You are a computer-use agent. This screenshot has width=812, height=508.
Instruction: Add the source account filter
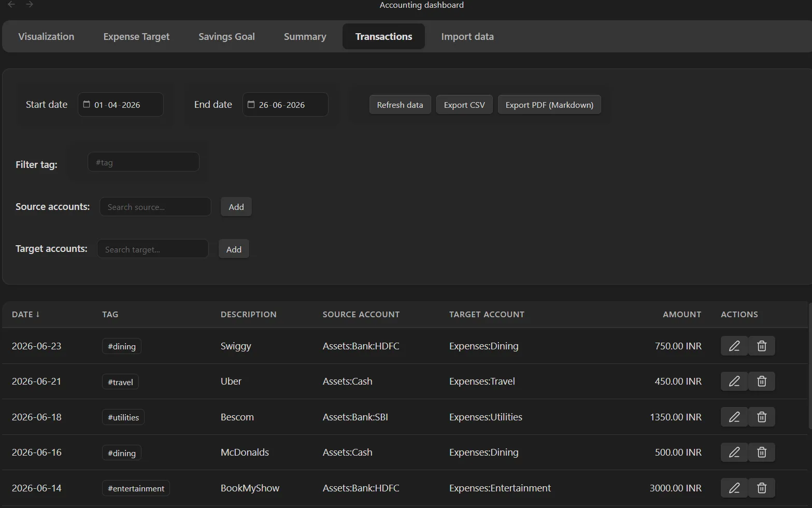tap(236, 207)
